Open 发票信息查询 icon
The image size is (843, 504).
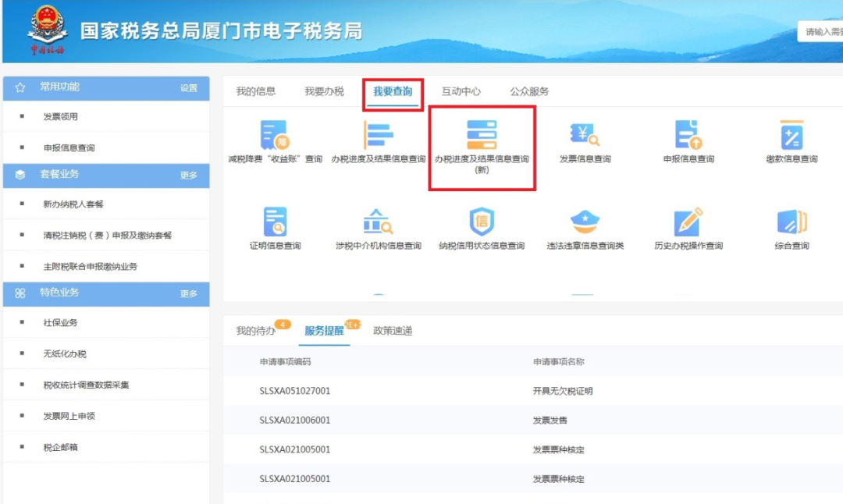point(585,135)
